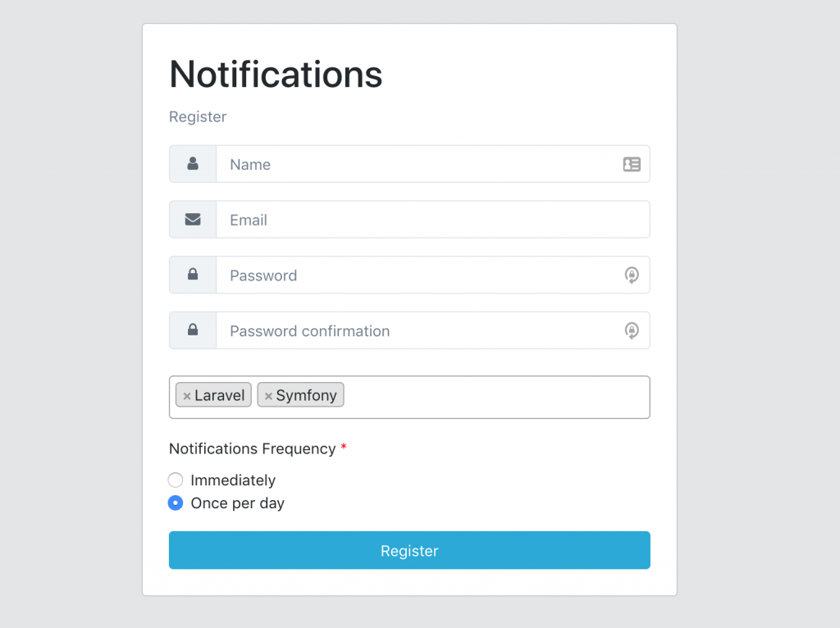
Task: Click the Immediately label text
Action: (233, 480)
